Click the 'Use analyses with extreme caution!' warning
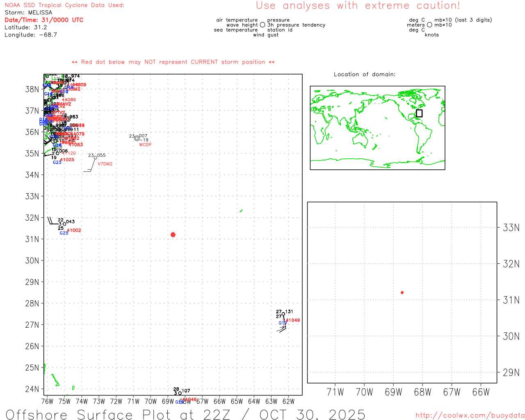 [358, 6]
